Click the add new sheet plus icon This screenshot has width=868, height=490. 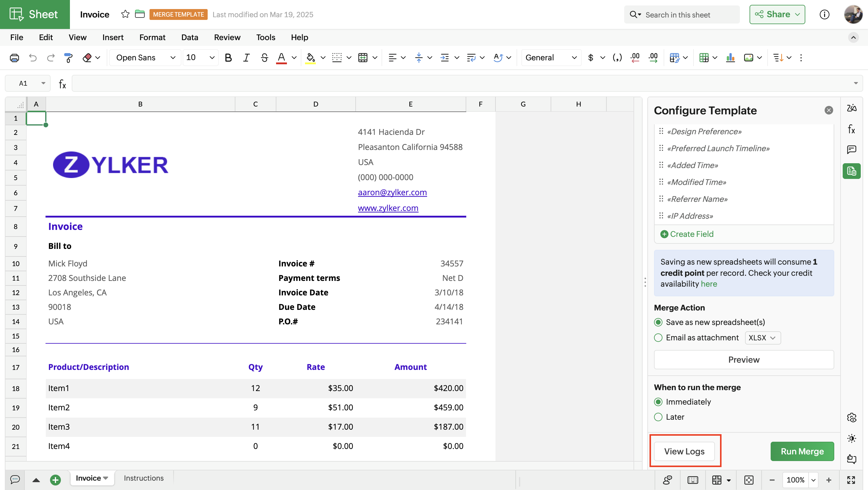point(55,479)
